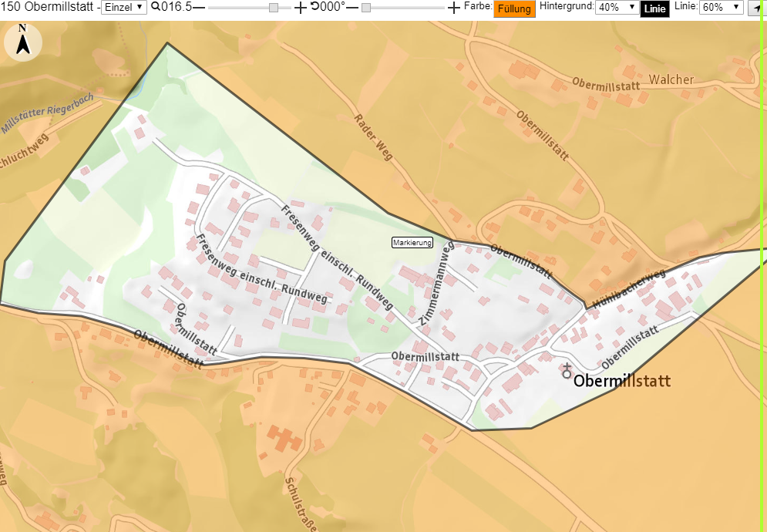This screenshot has width=767, height=532.
Task: Decrease zoom with the minus icon
Action: [199, 8]
